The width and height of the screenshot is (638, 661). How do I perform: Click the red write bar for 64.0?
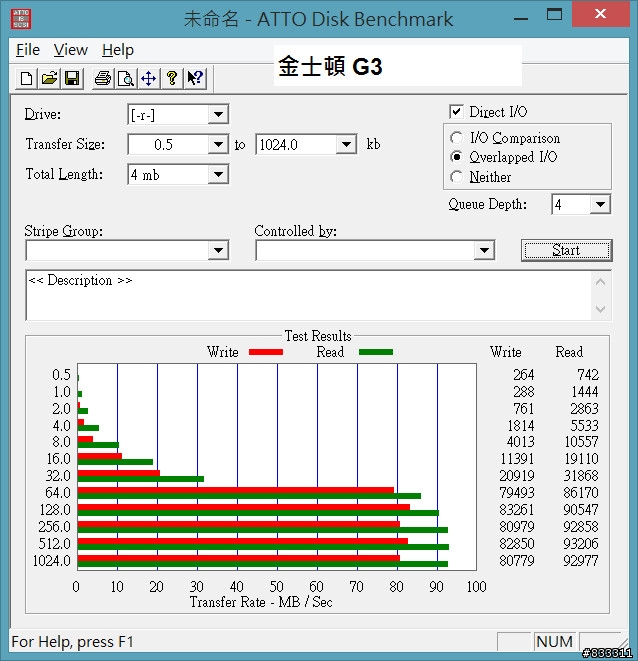[x=236, y=490]
